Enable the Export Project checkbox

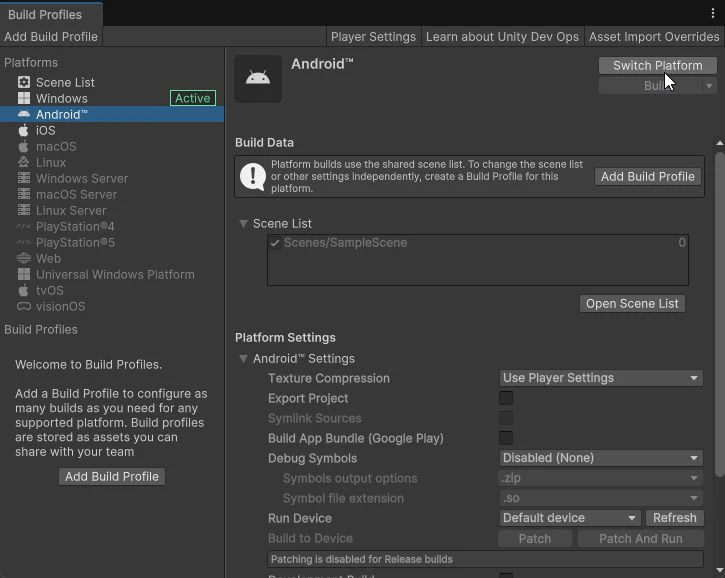506,398
